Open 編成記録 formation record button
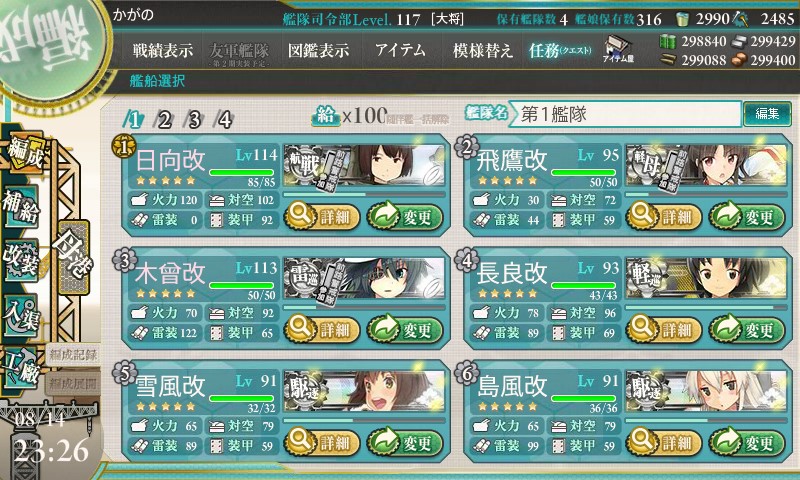The height and width of the screenshot is (480, 800). 73,355
